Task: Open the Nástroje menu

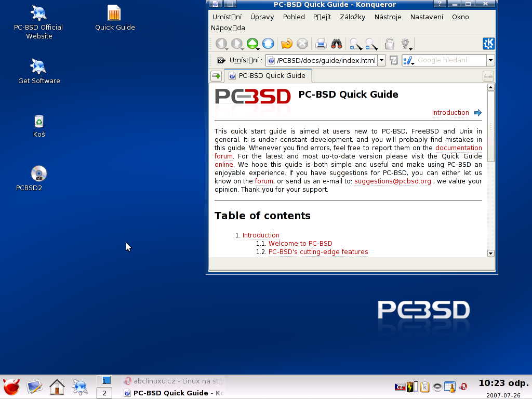Action: [388, 17]
